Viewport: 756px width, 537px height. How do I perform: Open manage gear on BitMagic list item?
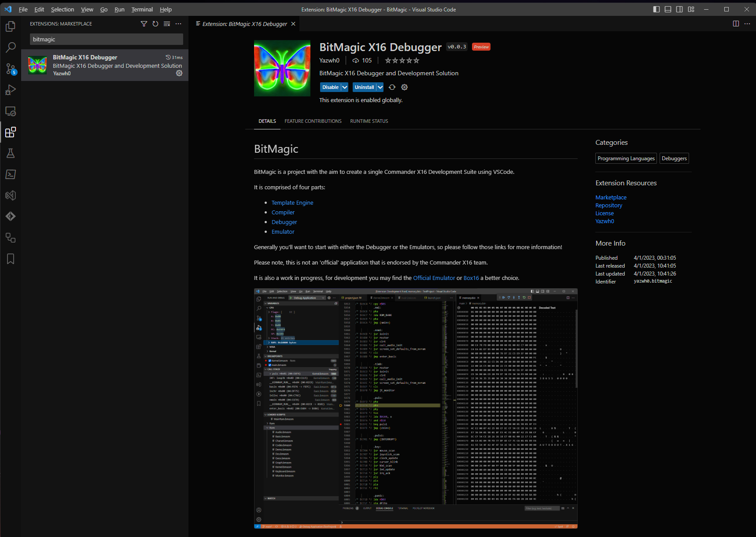(179, 73)
